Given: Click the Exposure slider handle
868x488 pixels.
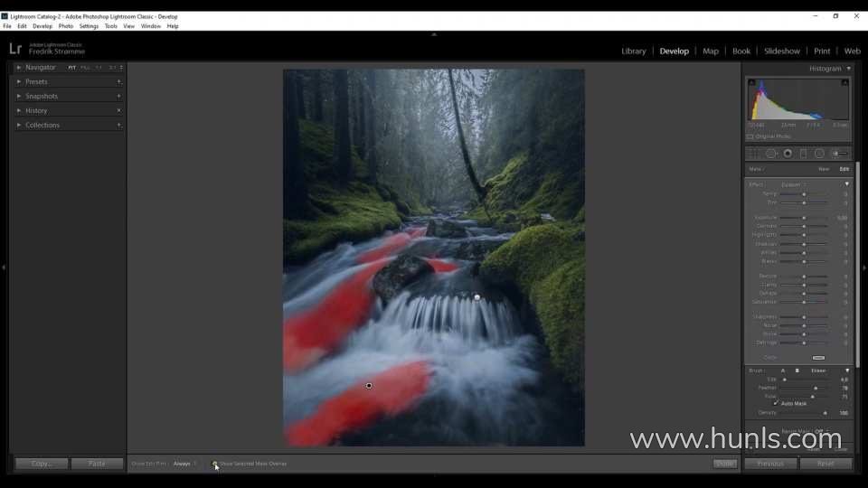Looking at the screenshot, I should pyautogui.click(x=805, y=218).
